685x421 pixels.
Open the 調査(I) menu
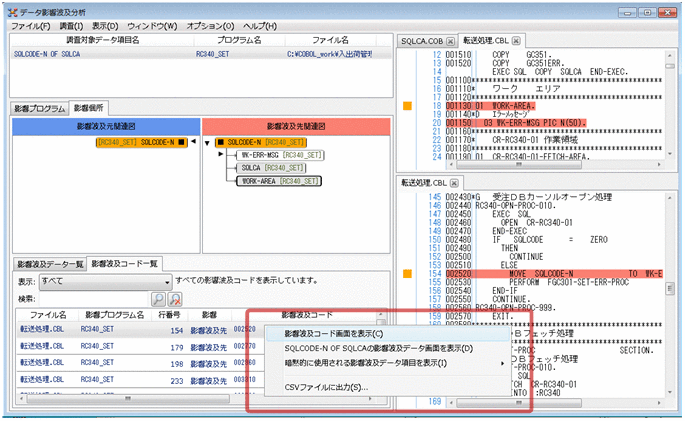click(x=71, y=26)
